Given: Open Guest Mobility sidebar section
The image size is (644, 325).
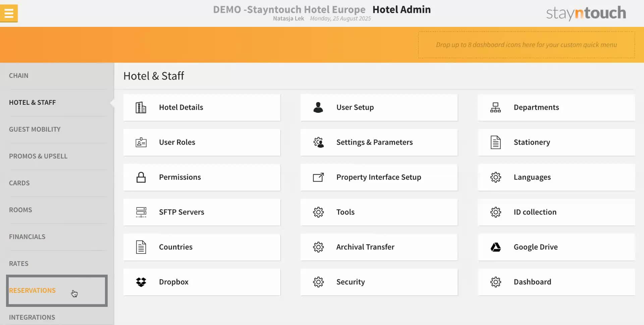Looking at the screenshot, I should click(x=35, y=129).
